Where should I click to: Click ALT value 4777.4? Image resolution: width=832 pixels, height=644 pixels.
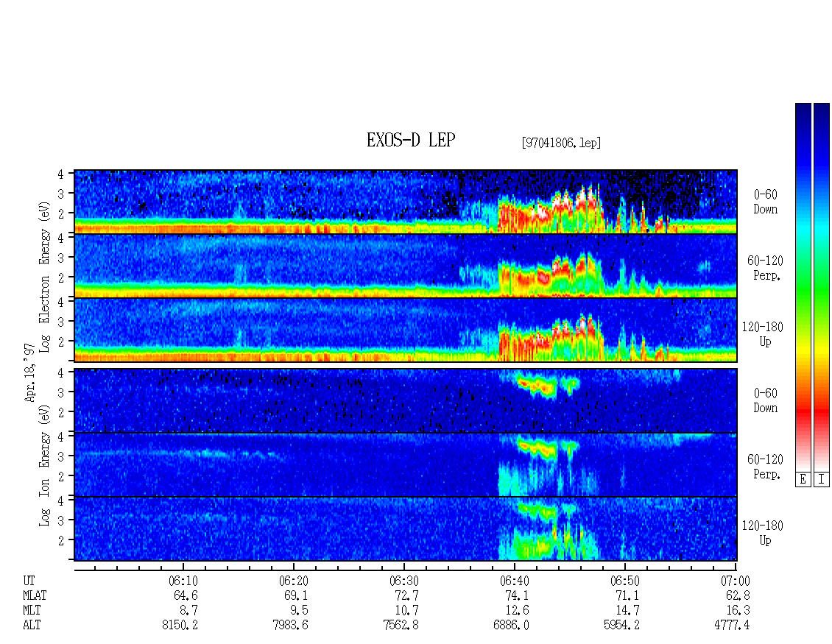(732, 626)
